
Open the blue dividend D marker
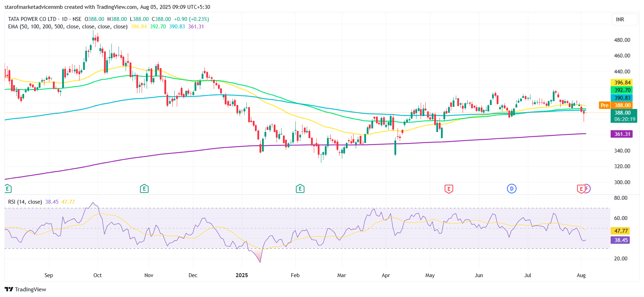pos(512,188)
